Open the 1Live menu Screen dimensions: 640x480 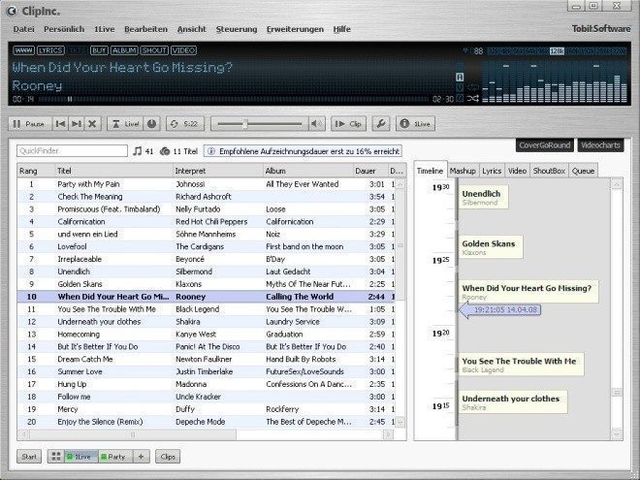(104, 29)
